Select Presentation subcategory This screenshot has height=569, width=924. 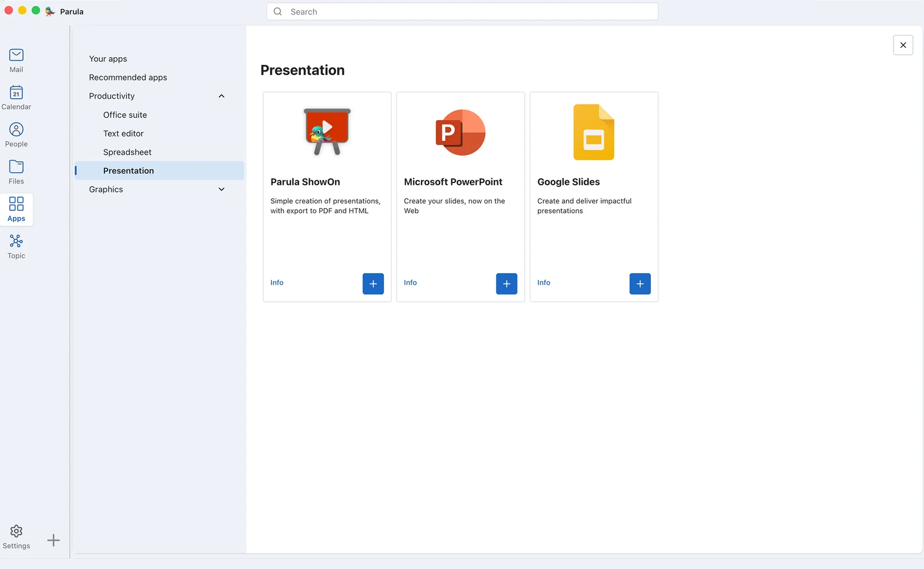tap(159, 170)
